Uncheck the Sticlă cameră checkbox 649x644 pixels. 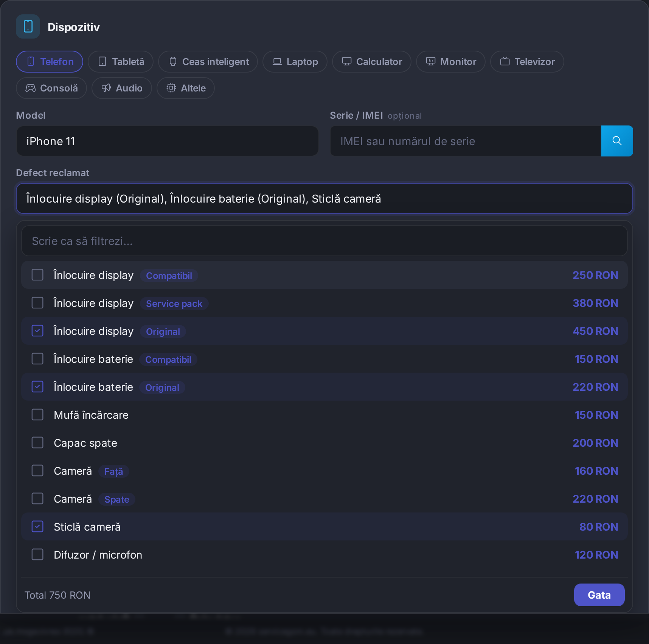pos(37,526)
